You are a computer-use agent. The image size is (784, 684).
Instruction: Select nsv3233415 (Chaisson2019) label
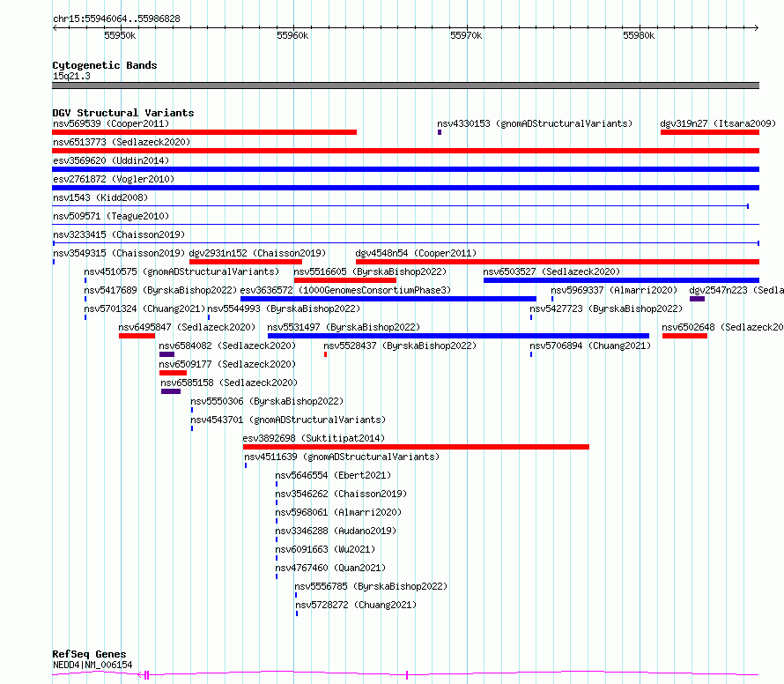(x=119, y=234)
